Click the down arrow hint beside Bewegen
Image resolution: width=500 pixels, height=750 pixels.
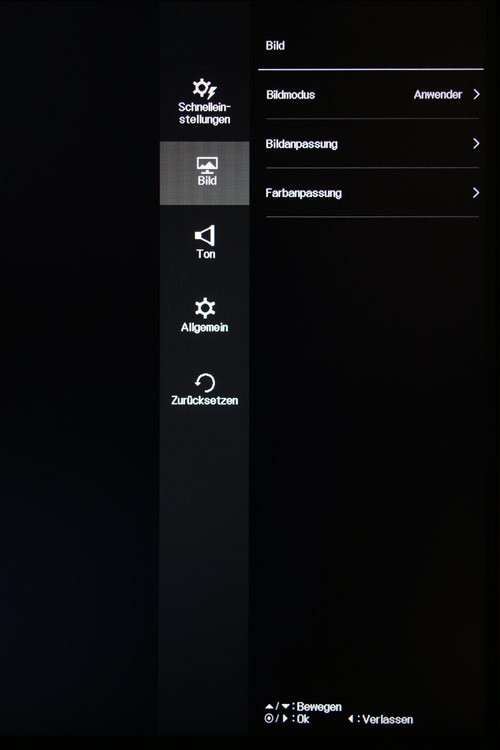point(286,706)
